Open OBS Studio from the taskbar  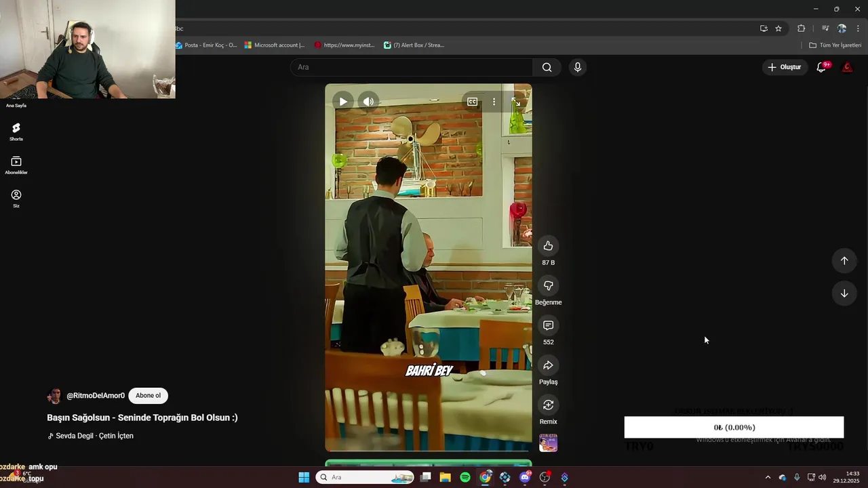(x=545, y=477)
